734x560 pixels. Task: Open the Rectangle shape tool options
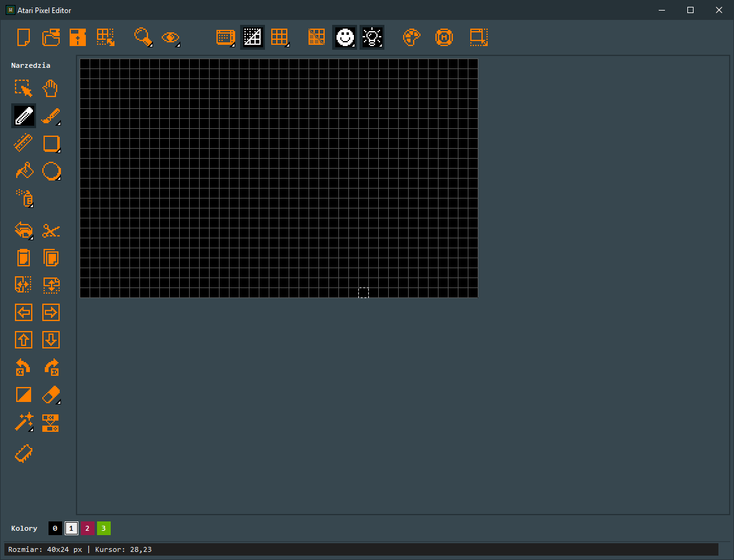pos(50,143)
